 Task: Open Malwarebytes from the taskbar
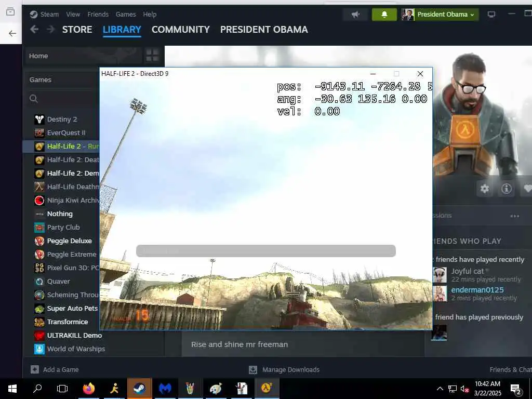[x=165, y=389]
